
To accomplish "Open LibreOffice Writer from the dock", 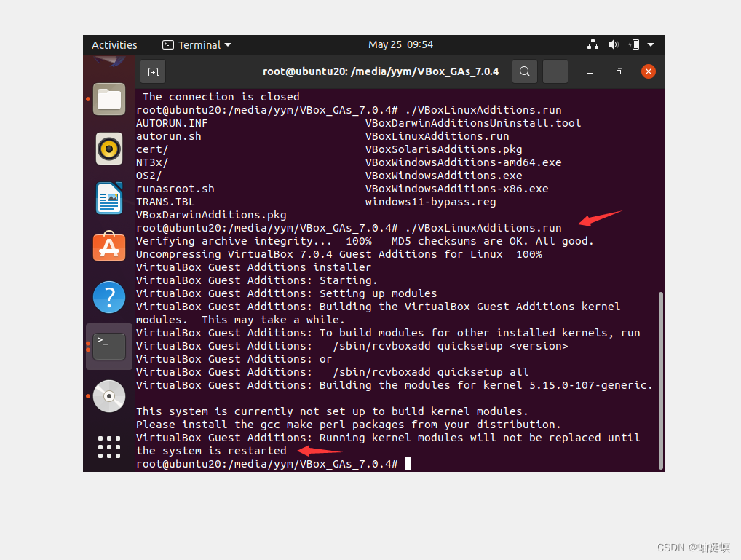I will [108, 198].
